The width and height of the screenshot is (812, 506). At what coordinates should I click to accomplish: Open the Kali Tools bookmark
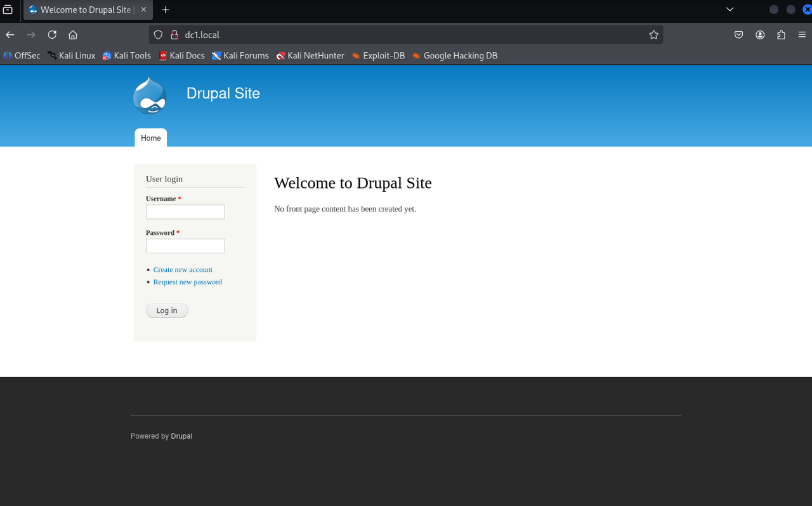127,56
